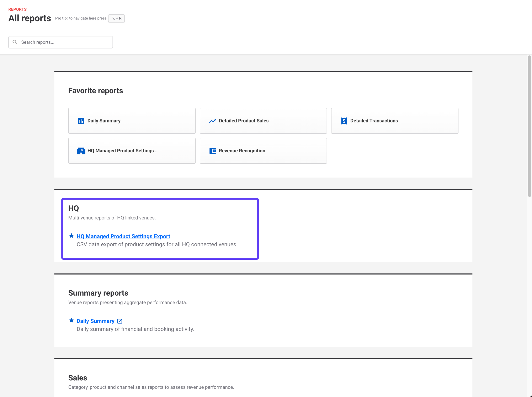Open HQ Managed Product Settings favorite card

click(132, 151)
